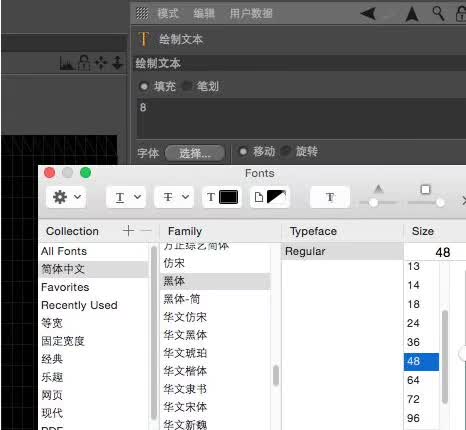The height and width of the screenshot is (430, 466).
Task: Click the 绘制文本 section header bar
Action: (x=299, y=63)
